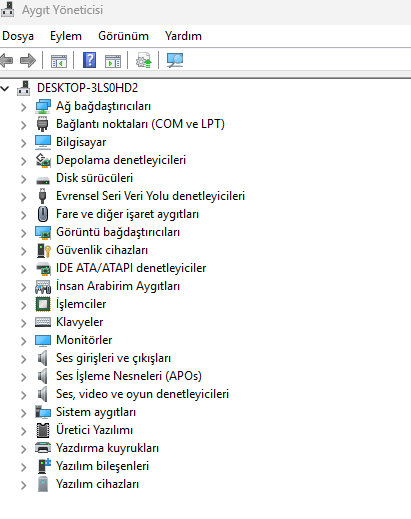Expand Yazılım cihazları chevron
Image resolution: width=411 pixels, height=519 pixels.
point(23,485)
